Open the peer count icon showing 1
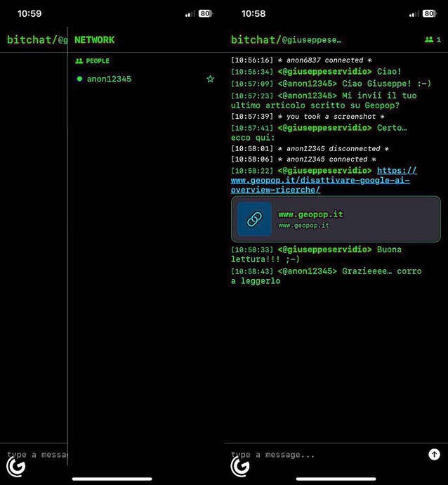Image resolution: width=448 pixels, height=485 pixels. coord(433,39)
